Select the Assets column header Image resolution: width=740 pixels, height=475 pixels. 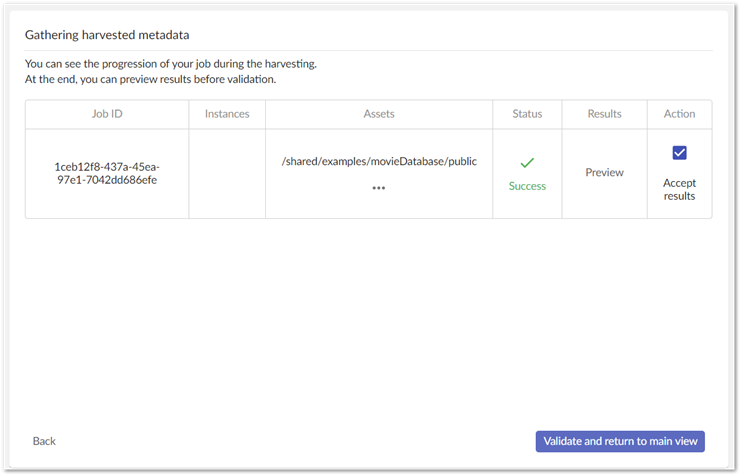379,114
